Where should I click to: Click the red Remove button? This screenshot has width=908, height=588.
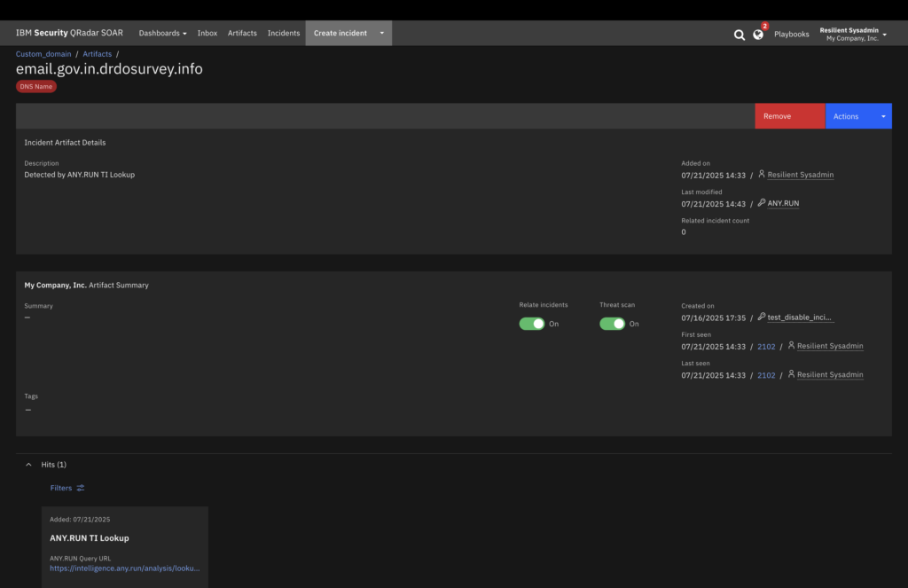789,116
